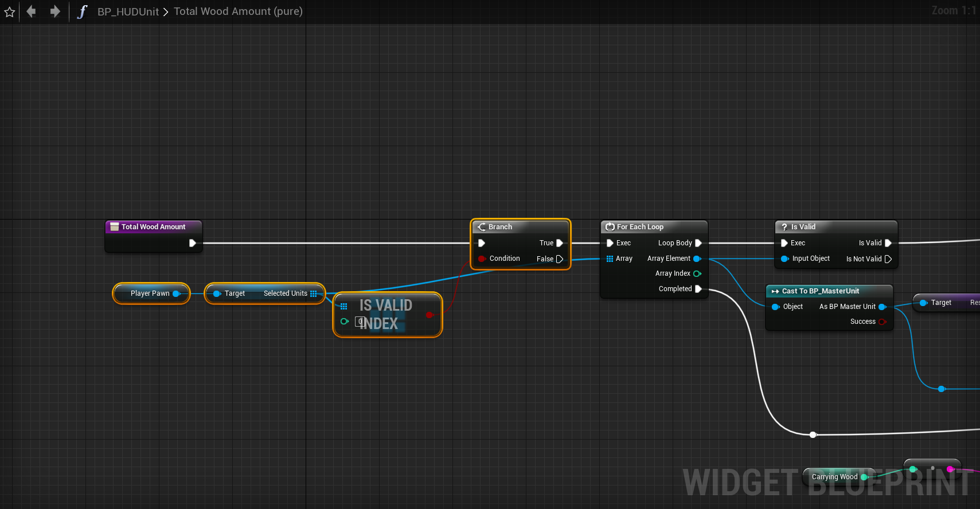Viewport: 980px width, 509px height.
Task: Click the red boolean output pin of Is Valid Index
Action: (x=430, y=315)
